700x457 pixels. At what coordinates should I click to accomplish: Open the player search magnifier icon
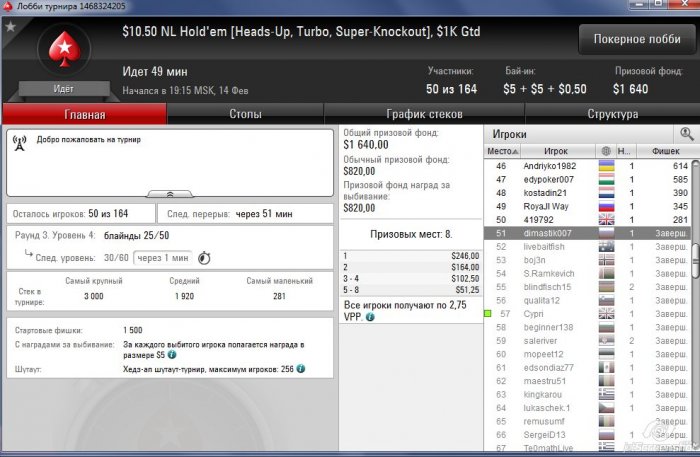tap(687, 133)
